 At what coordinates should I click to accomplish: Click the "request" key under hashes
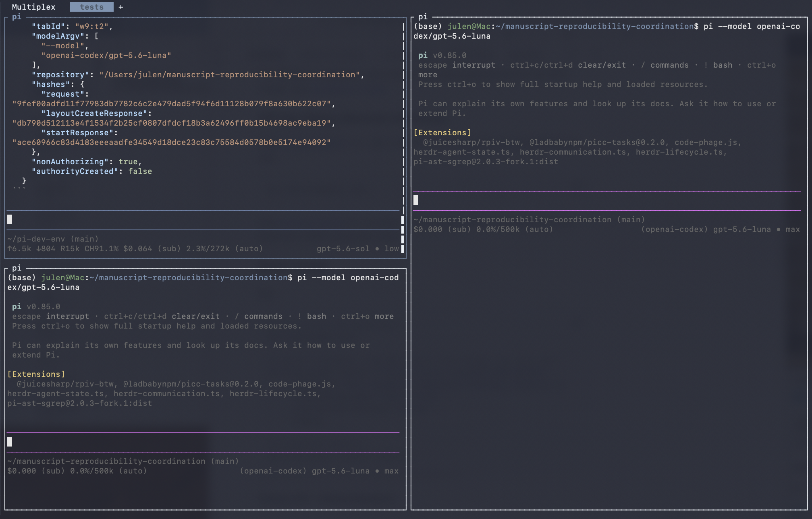pos(62,94)
